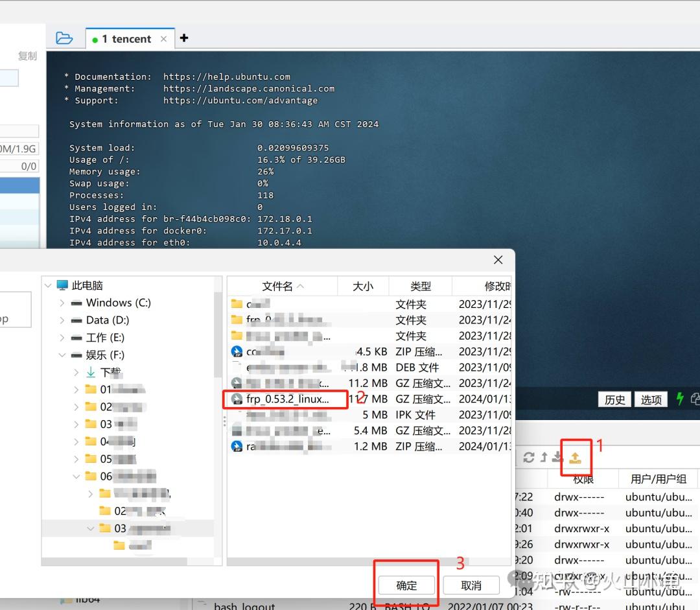
Task: Click the ZIP icon of frp_0.53.2_linux file
Action: pyautogui.click(x=237, y=399)
